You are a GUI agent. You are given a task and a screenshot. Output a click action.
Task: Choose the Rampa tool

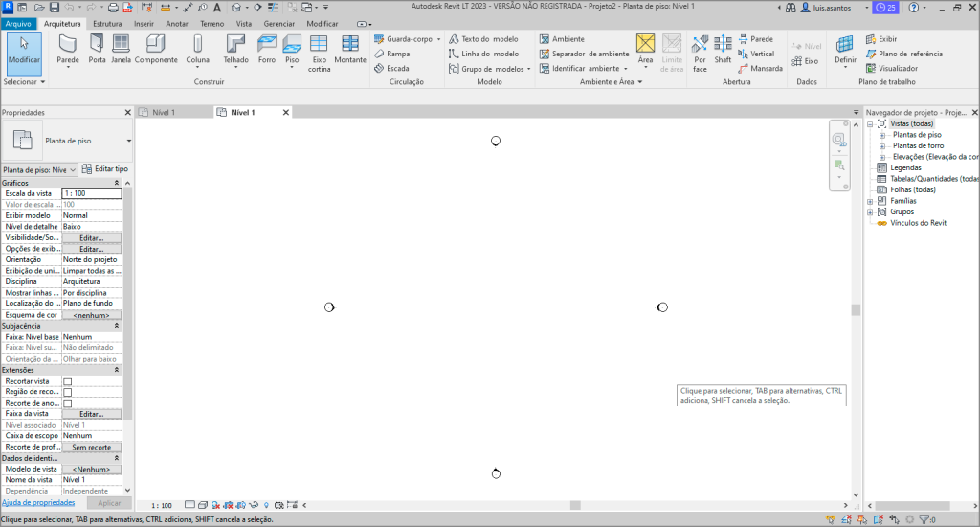(x=391, y=54)
